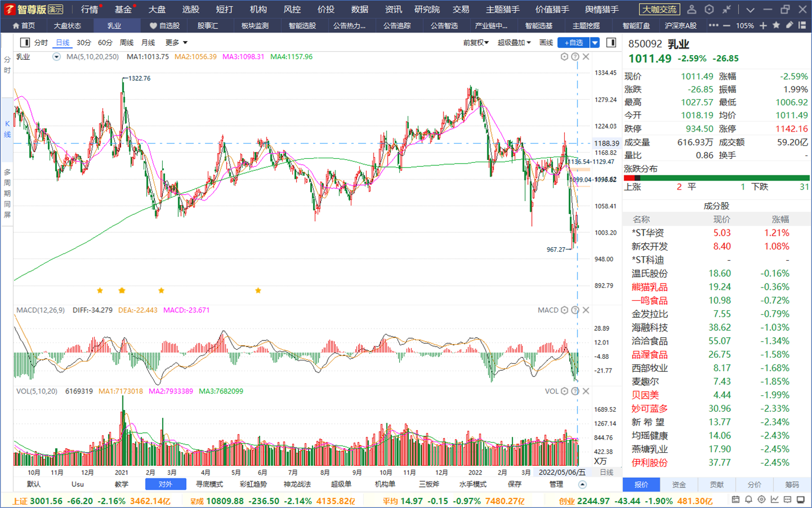
Task: Open the 基金 menu
Action: (123, 10)
